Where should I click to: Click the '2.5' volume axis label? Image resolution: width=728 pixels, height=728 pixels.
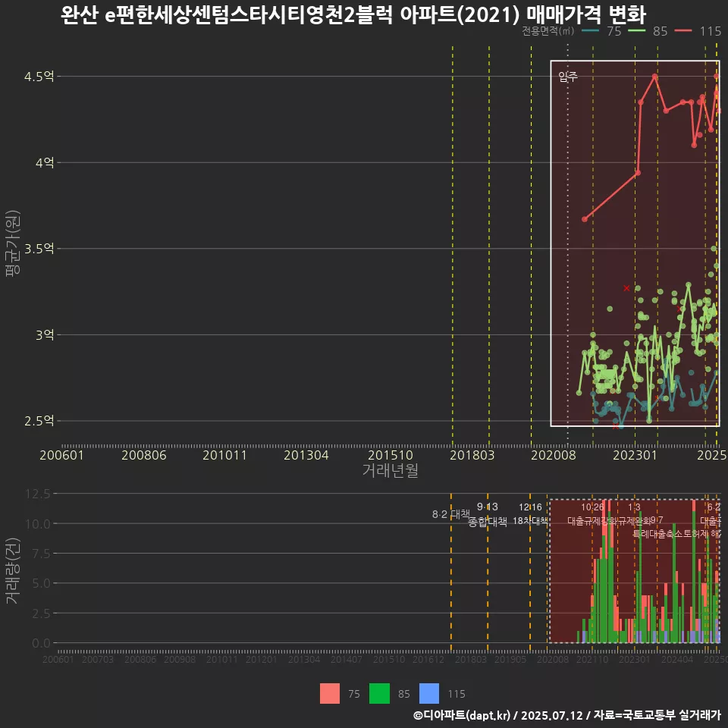tap(41, 613)
